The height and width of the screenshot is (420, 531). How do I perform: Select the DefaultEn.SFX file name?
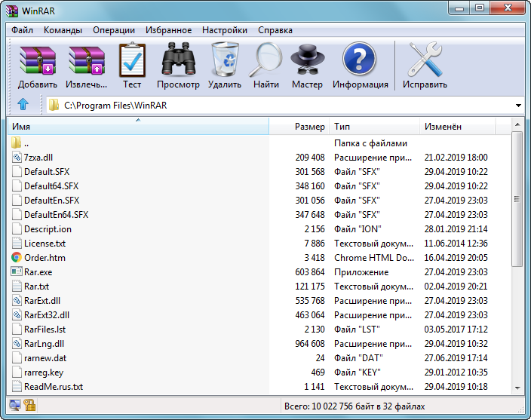(x=51, y=201)
